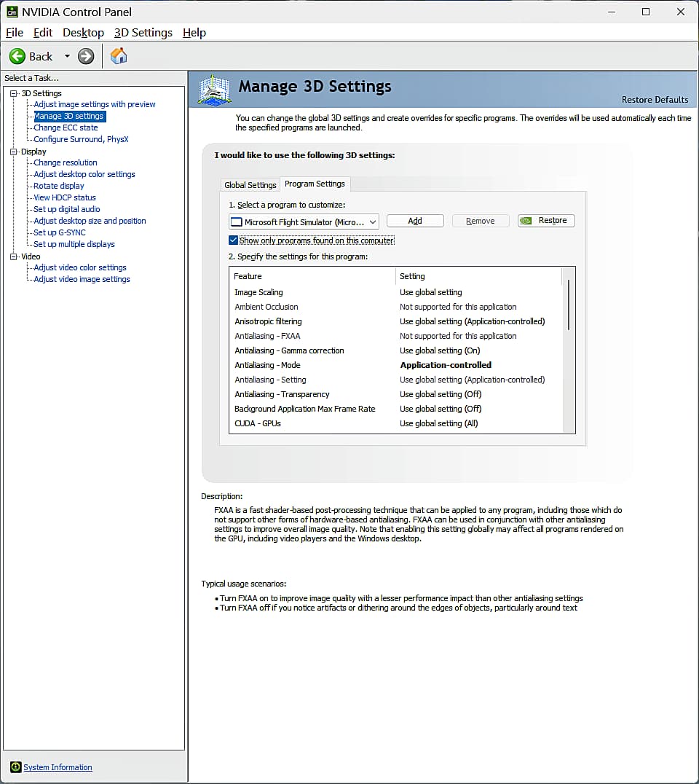Click the settings list vertical scrollbar
The image size is (699, 784).
click(568, 305)
